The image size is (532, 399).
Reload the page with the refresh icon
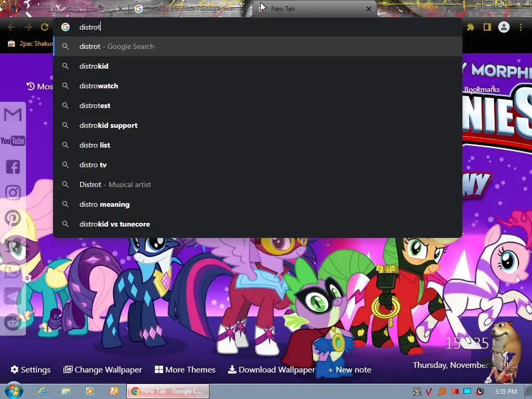[45, 27]
